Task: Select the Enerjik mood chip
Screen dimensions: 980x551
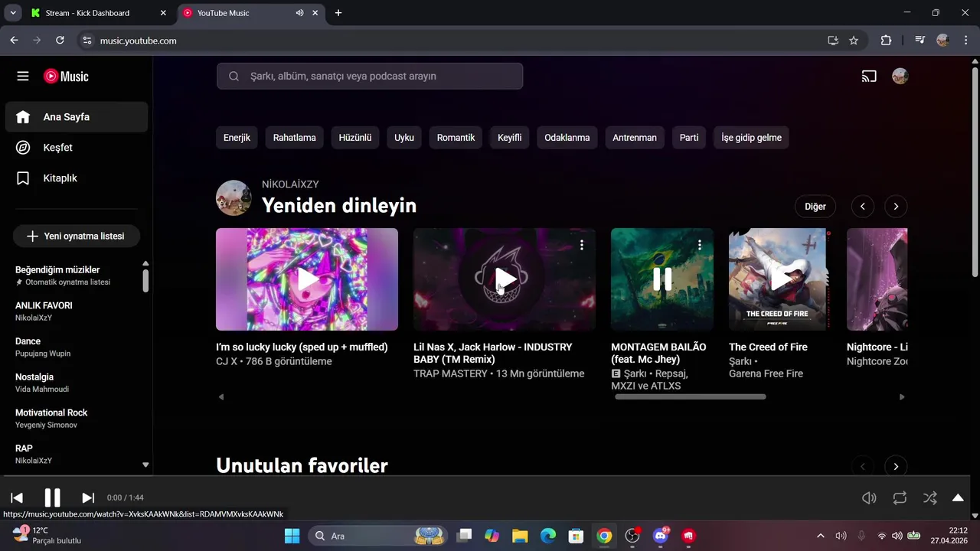Action: point(237,138)
